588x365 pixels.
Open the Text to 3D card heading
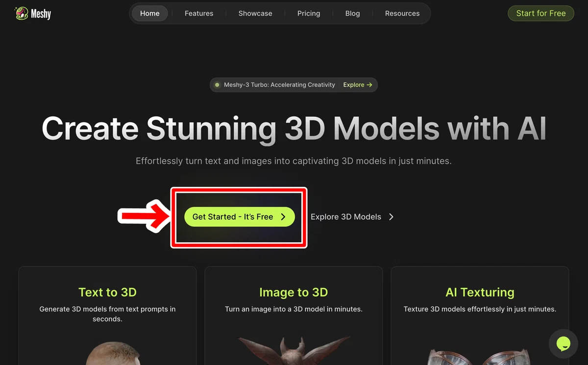coord(107,292)
